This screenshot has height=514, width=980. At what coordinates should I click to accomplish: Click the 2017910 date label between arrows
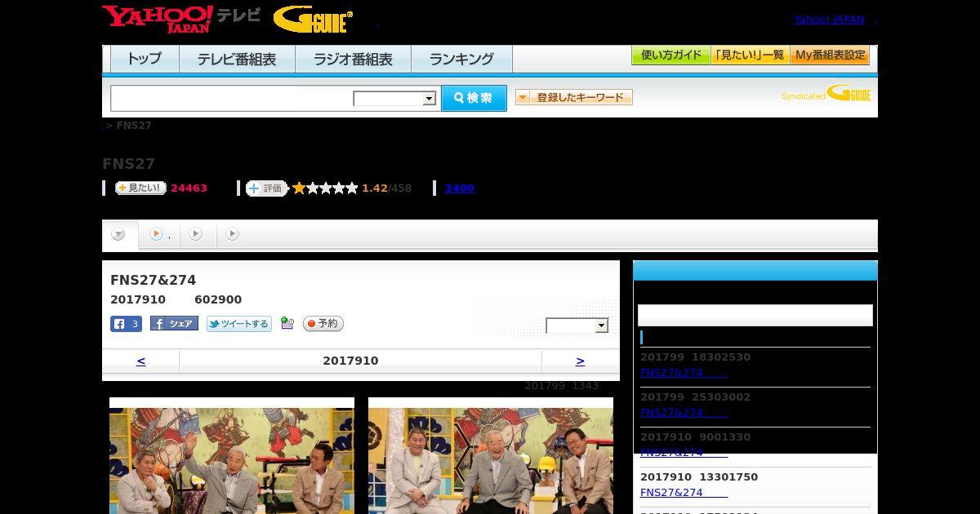click(x=350, y=361)
